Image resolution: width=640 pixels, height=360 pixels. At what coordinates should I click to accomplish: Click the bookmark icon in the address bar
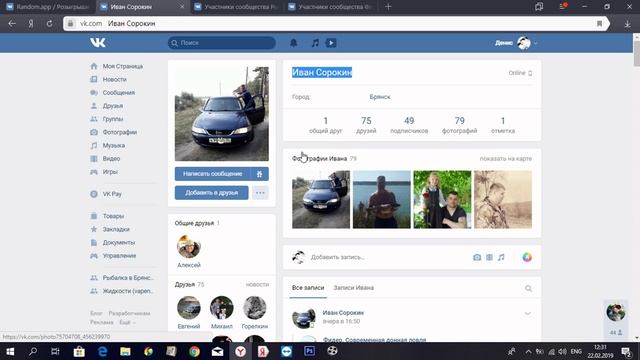click(599, 24)
